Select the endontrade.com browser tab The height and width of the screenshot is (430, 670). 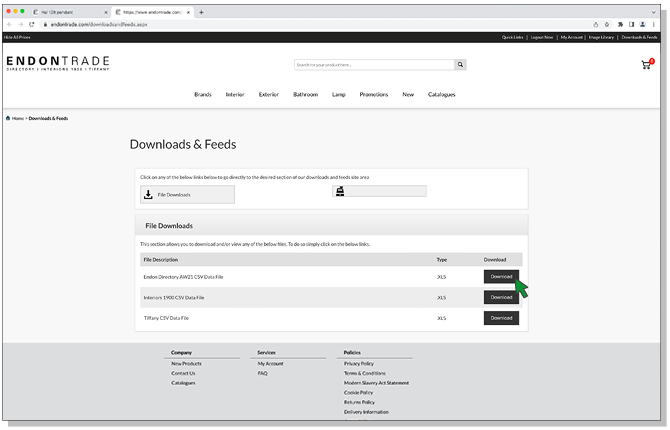tap(153, 12)
